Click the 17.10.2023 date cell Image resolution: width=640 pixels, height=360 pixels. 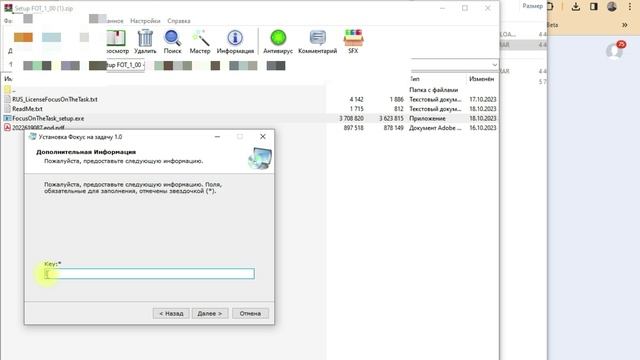(x=482, y=99)
